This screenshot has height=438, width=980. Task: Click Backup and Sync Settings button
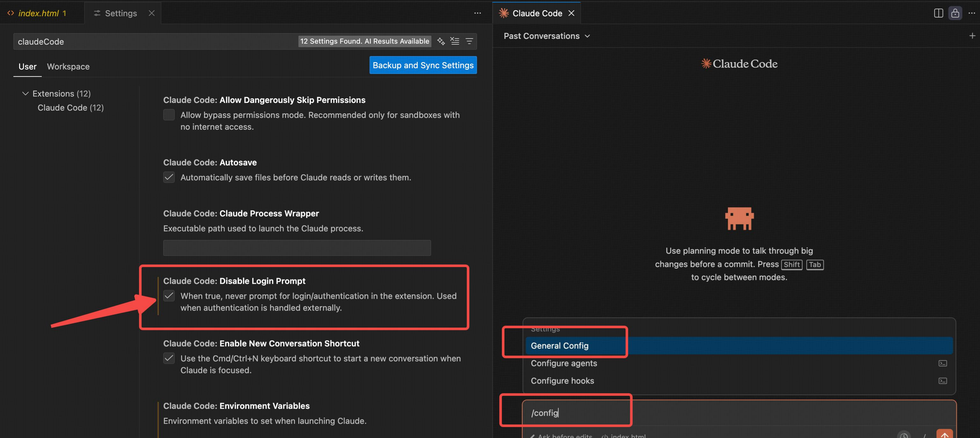(423, 65)
